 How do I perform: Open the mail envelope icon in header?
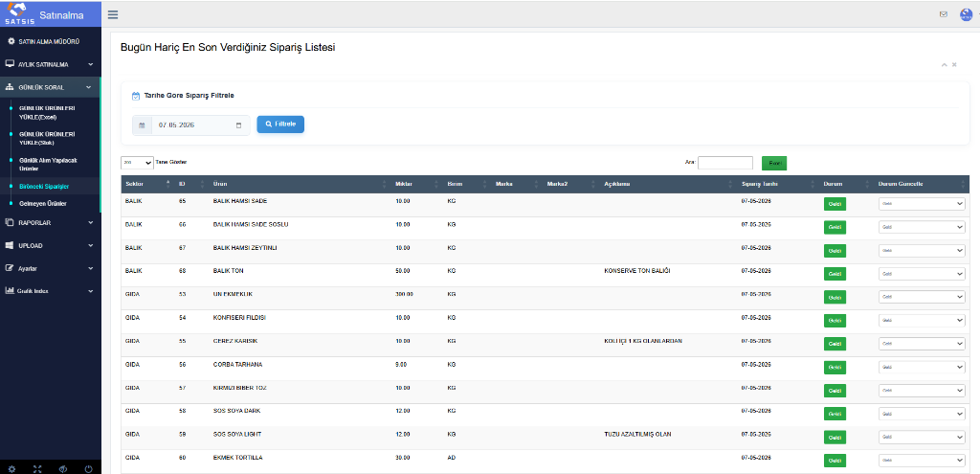click(x=943, y=14)
